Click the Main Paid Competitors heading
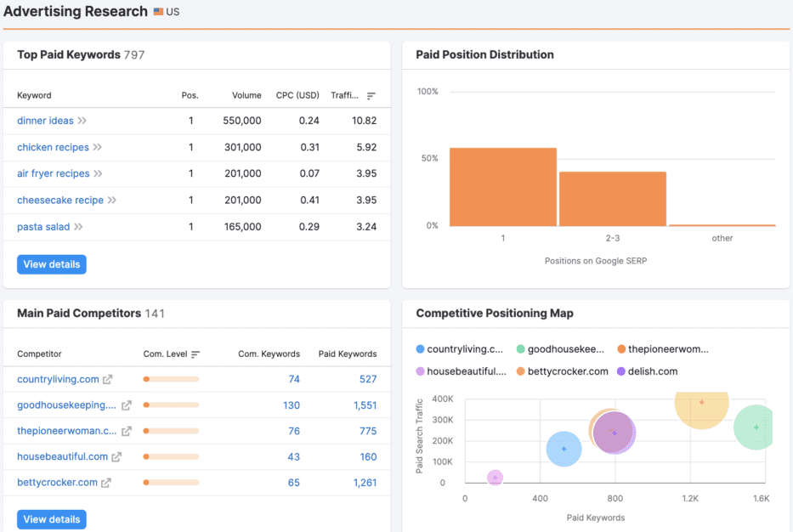The image size is (793, 532). tap(79, 314)
